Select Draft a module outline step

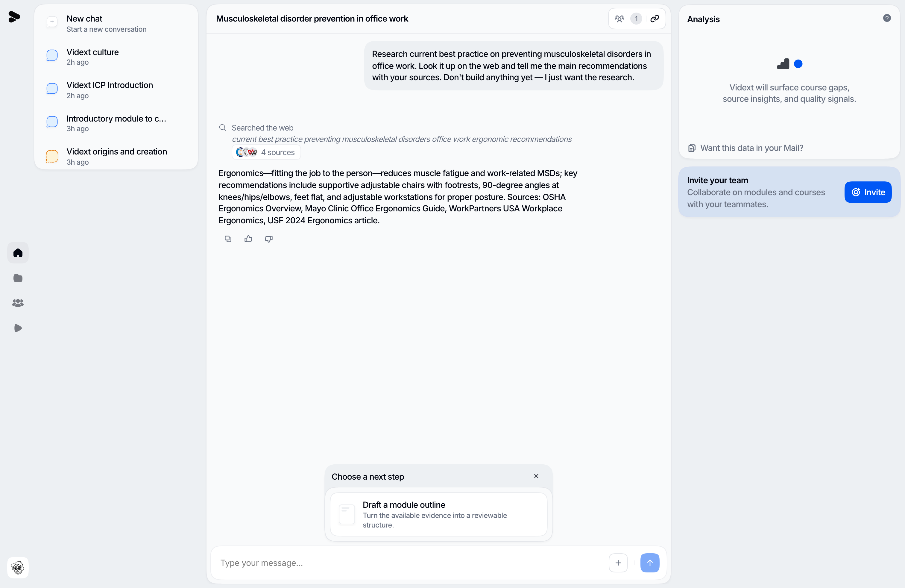pos(438,514)
